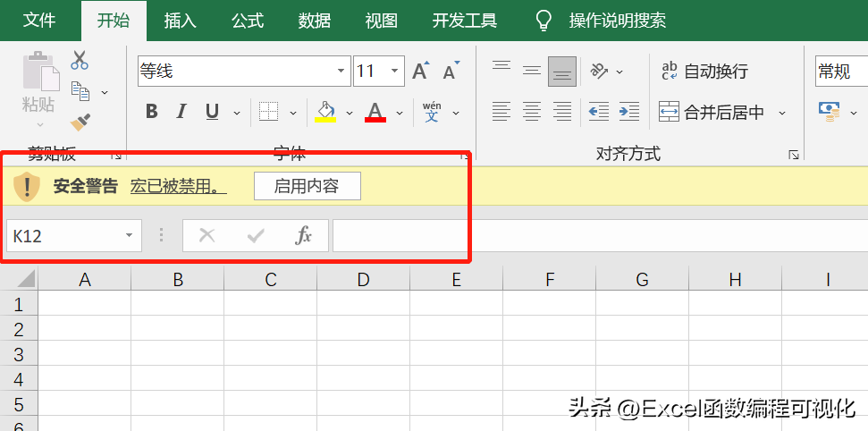
Task: Increase indent icon
Action: 629,112
